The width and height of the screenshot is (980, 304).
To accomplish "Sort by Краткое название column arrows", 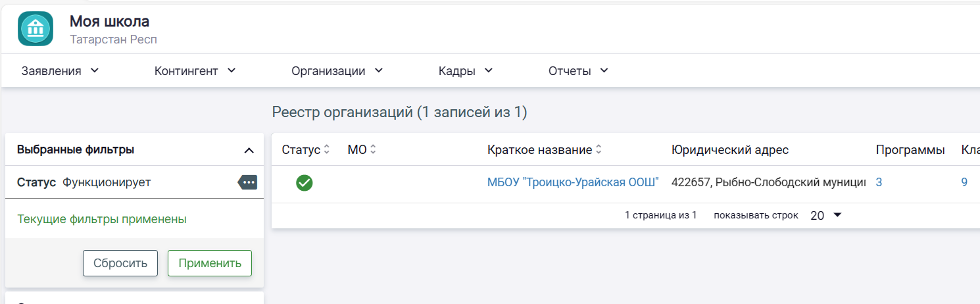I will 599,150.
